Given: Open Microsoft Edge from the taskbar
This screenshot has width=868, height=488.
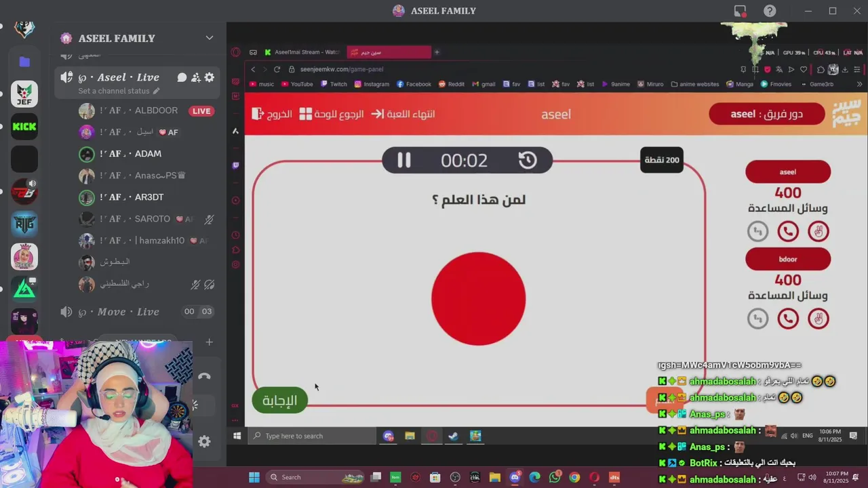Looking at the screenshot, I should click(x=534, y=477).
